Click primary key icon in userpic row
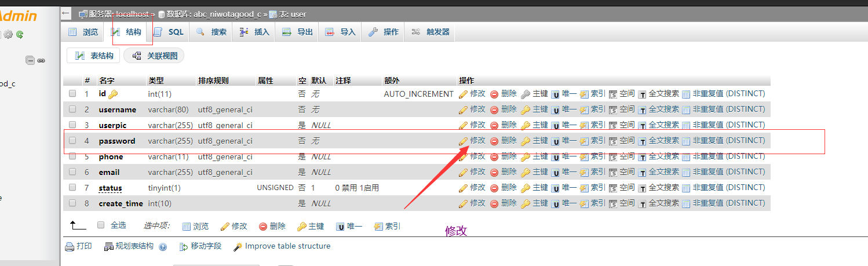The width and height of the screenshot is (868, 266). click(x=526, y=125)
